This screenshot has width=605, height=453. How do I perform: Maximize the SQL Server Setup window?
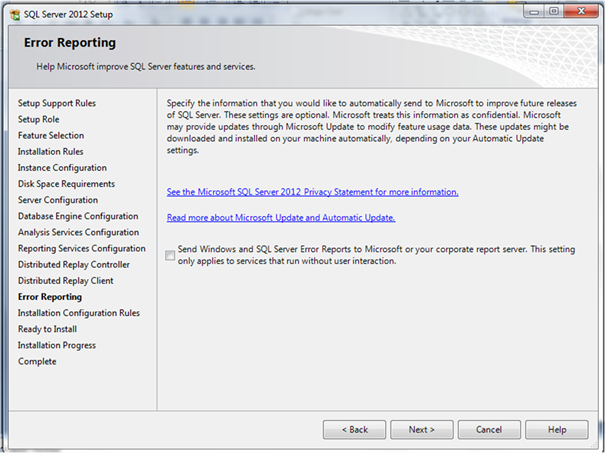point(554,12)
